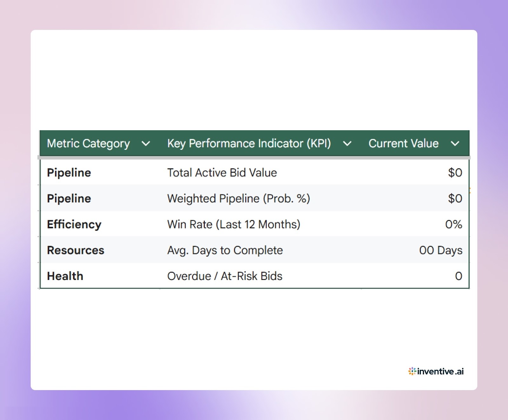508x420 pixels.
Task: Click the Weighted Pipeline (Prob. %) cell
Action: pos(239,199)
